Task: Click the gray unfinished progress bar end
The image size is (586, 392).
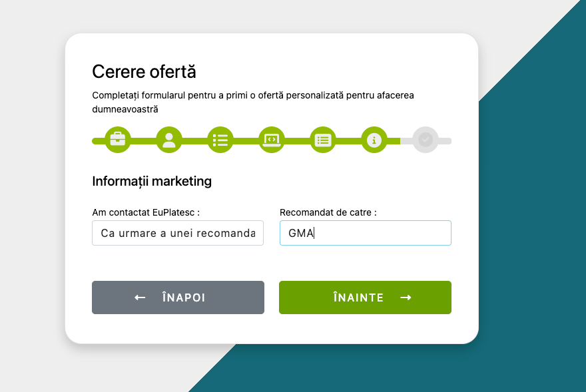Action: pyautogui.click(x=446, y=140)
